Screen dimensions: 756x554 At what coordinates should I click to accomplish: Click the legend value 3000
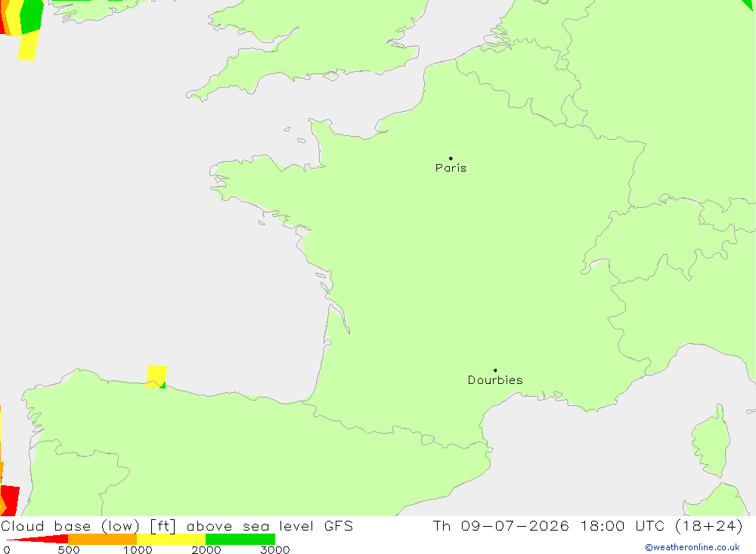click(275, 549)
